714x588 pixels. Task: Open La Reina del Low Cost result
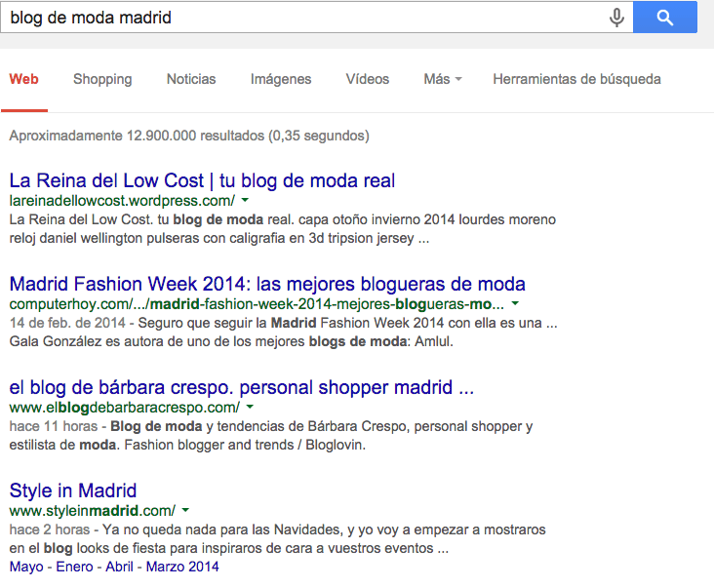point(202,180)
